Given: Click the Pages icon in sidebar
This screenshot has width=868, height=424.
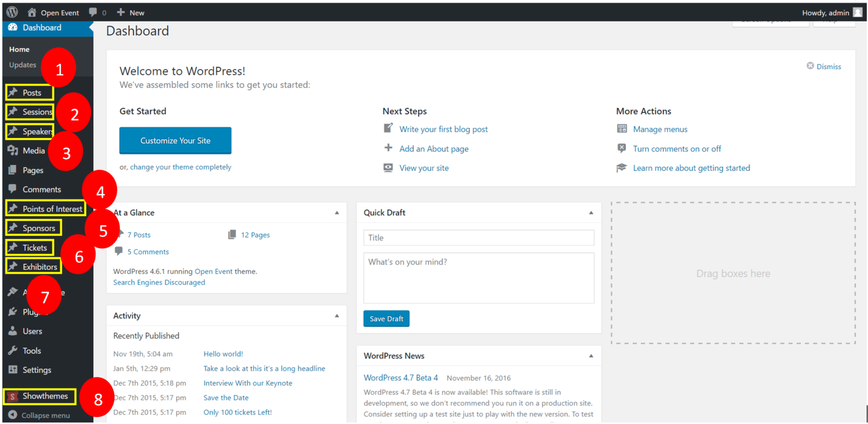Looking at the screenshot, I should (13, 170).
